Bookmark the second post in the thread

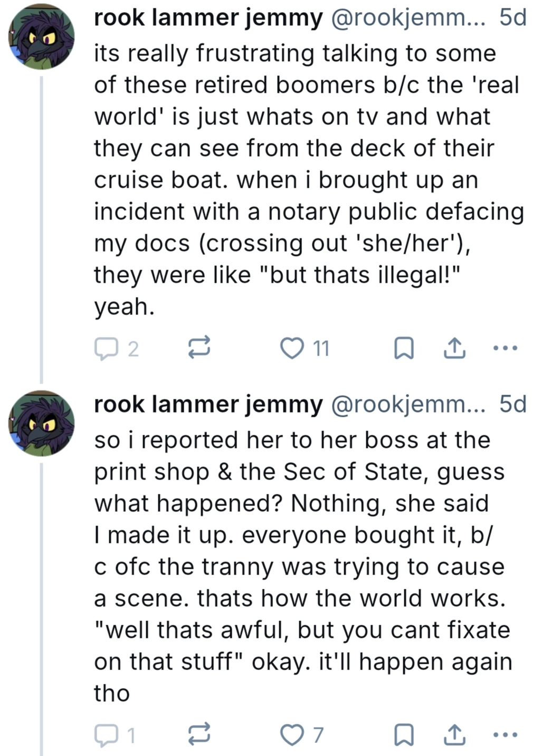pos(404,735)
